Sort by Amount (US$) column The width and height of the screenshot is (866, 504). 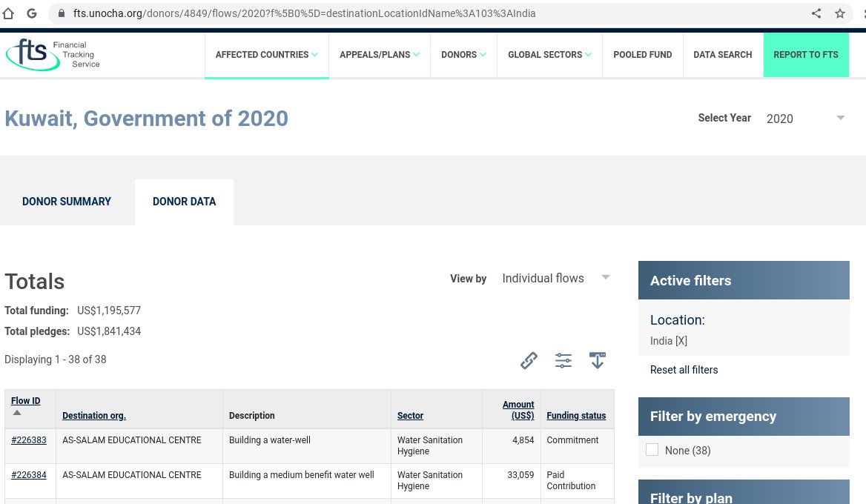[x=518, y=410]
